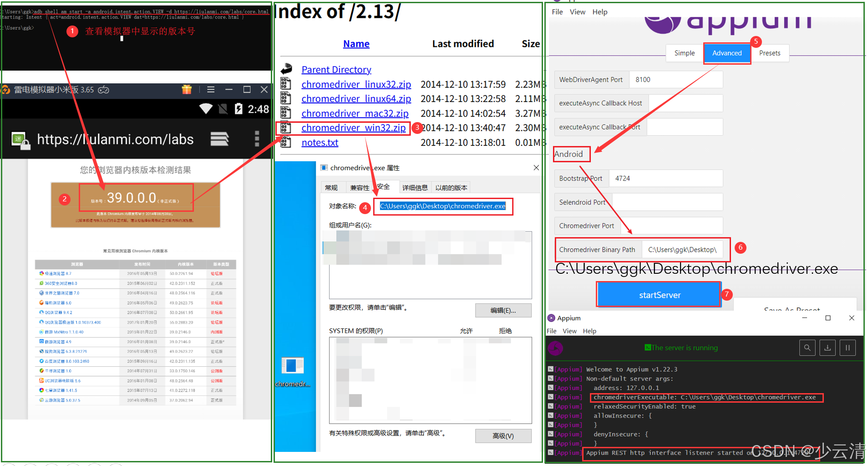
Task: Open chromedriver_mac32.zip link
Action: pos(355,113)
